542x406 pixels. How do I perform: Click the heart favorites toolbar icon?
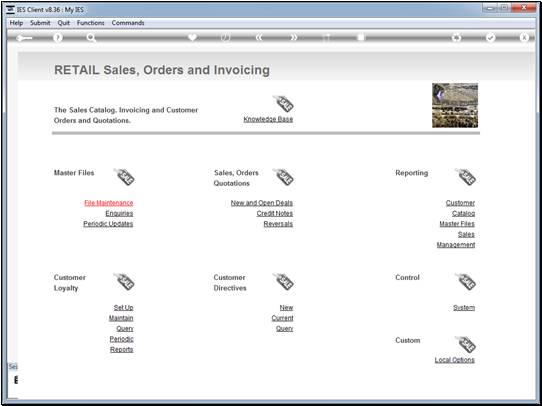(x=193, y=37)
